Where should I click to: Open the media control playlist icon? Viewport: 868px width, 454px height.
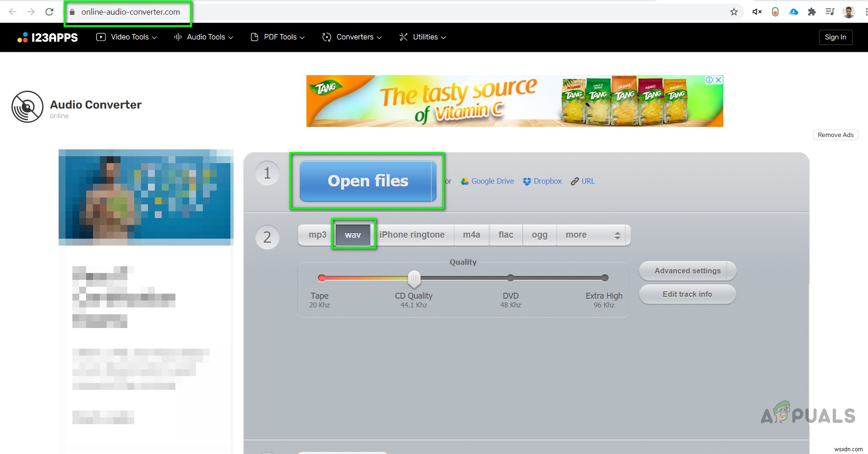(830, 12)
